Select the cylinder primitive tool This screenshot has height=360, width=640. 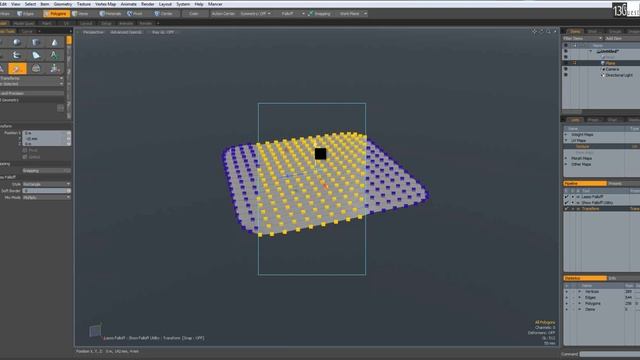tap(36, 42)
